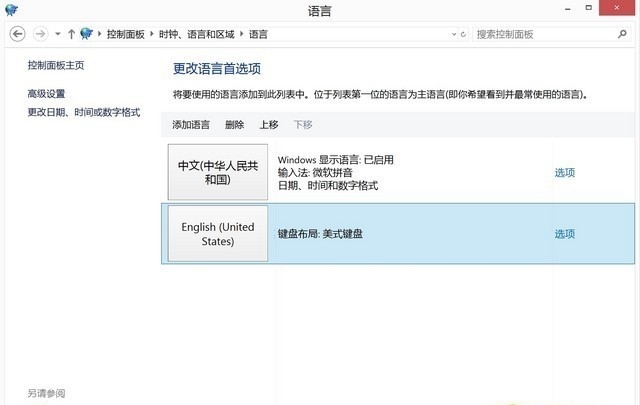
Task: Click the back navigation arrow
Action: [x=18, y=34]
